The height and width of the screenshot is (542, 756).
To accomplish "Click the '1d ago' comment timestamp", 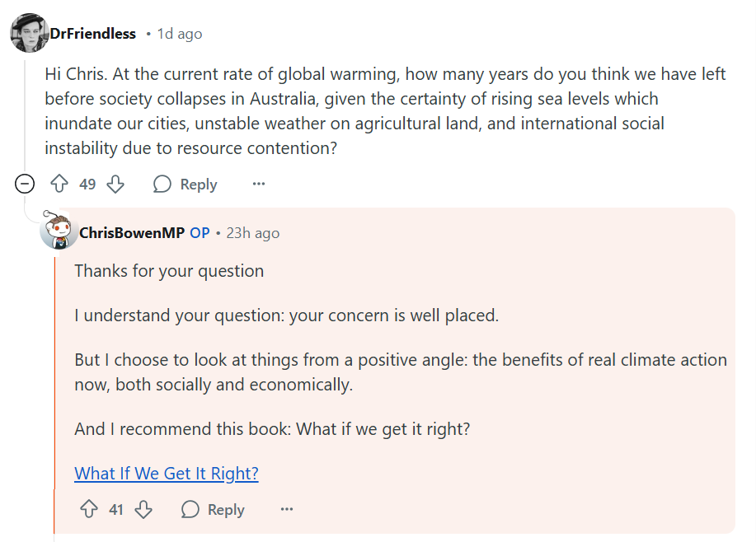I will (x=180, y=34).
